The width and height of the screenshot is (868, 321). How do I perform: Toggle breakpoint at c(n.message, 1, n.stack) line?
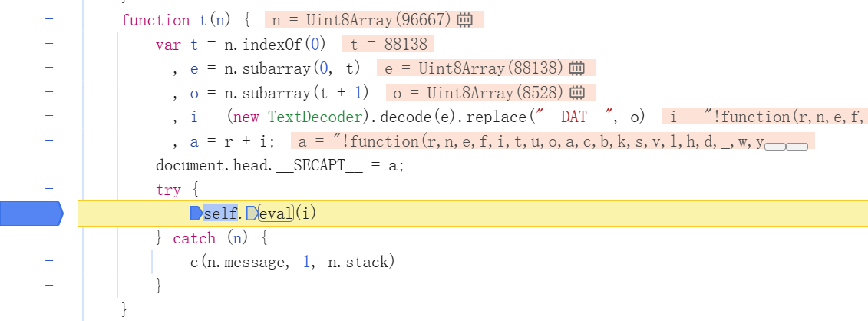[48, 262]
